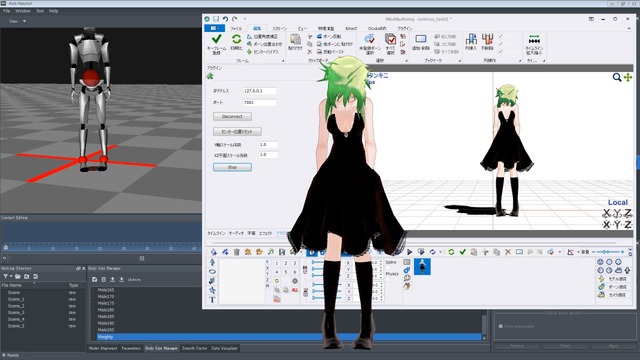Click the IP address field showing 127.0.0.1
Screen dimensions: 640x360
pyautogui.click(x=260, y=91)
